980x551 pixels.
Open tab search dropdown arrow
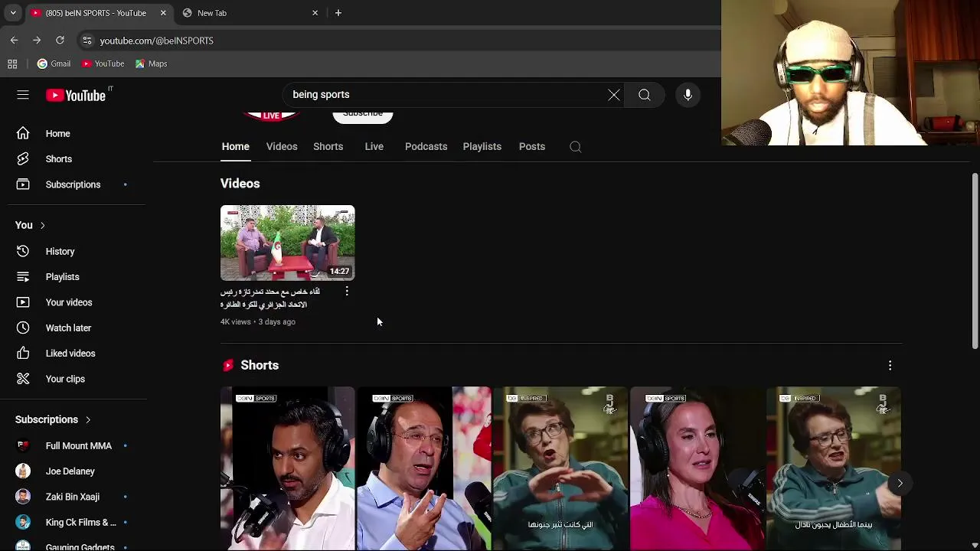(x=13, y=13)
